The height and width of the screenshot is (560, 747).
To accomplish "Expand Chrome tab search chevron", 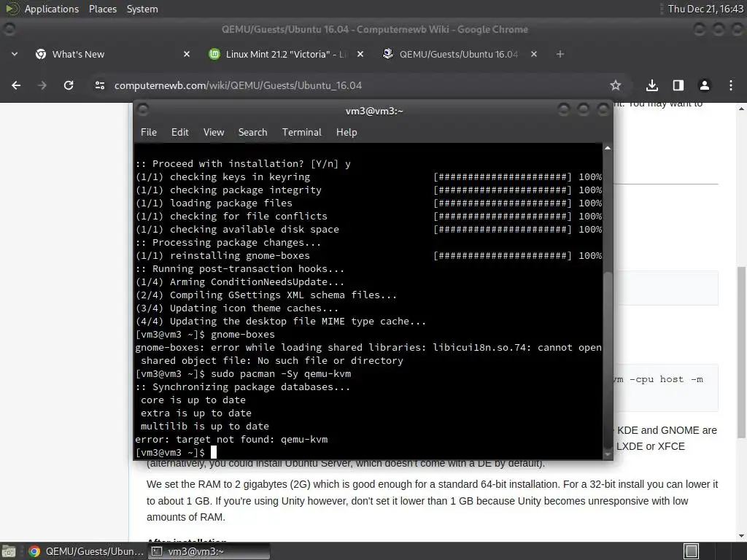I will [15, 54].
